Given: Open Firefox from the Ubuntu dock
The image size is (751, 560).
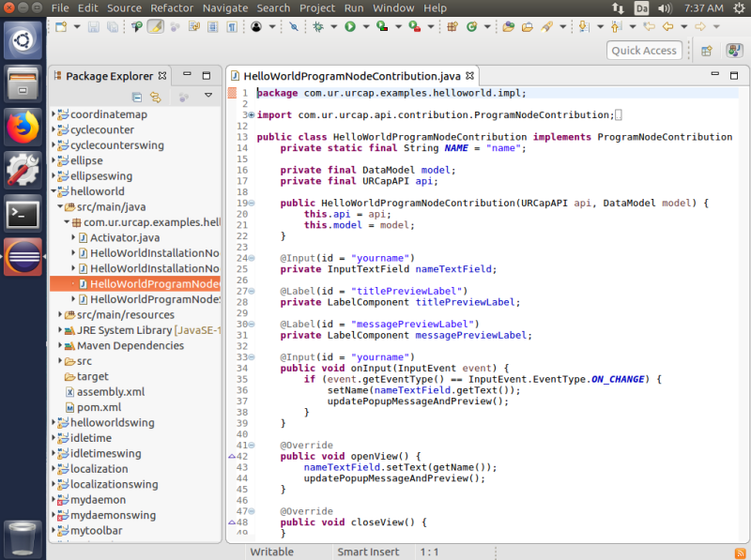Looking at the screenshot, I should tap(23, 128).
